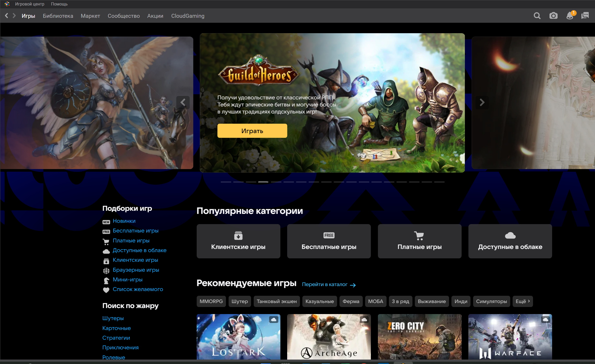The width and height of the screenshot is (595, 364).
Task: Filter by the MMORPG tag
Action: [211, 301]
